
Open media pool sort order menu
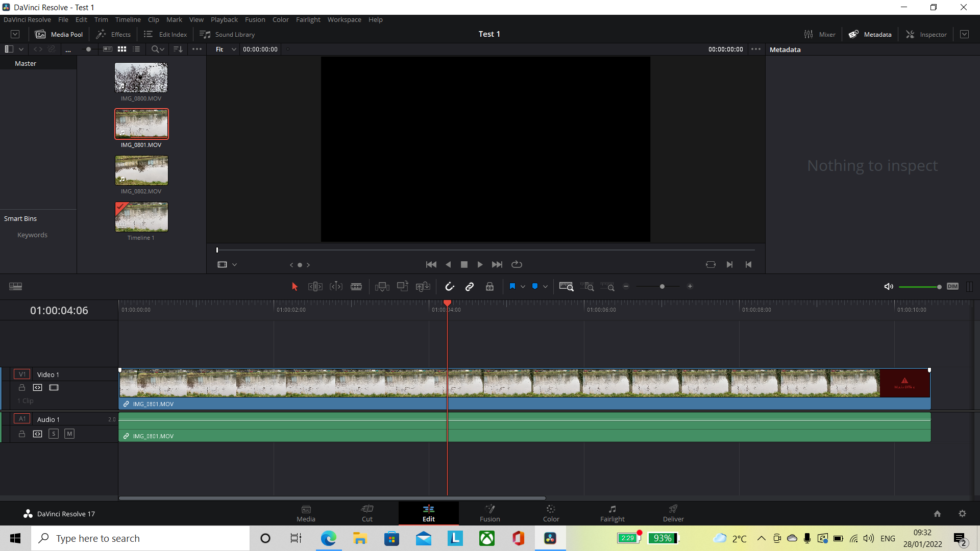point(178,49)
